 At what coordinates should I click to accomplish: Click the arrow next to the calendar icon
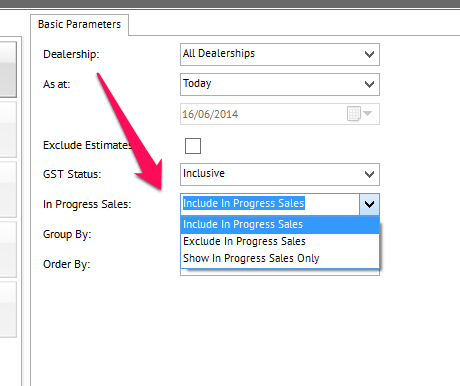tap(368, 113)
